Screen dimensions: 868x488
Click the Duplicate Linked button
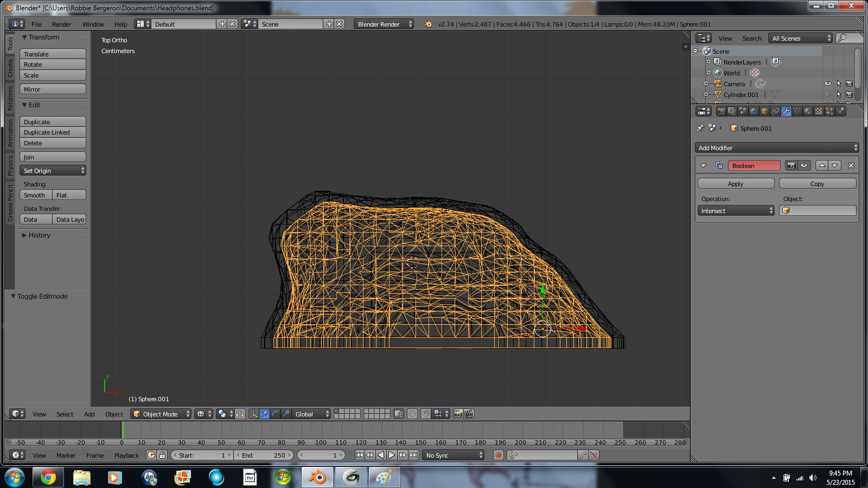pos(53,132)
